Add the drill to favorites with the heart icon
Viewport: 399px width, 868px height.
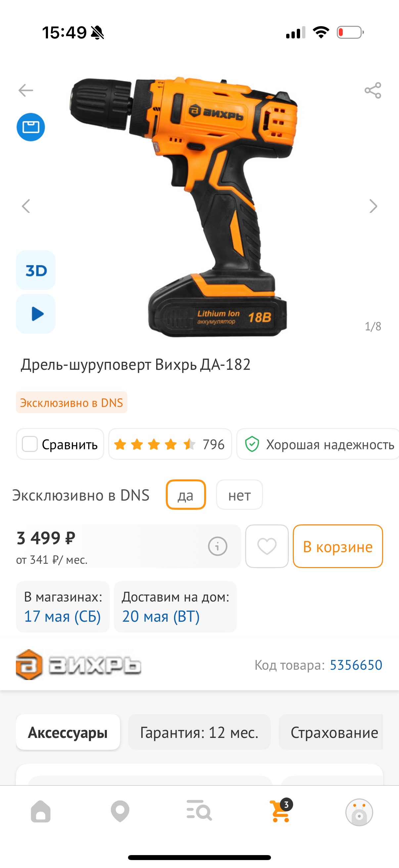tap(267, 546)
